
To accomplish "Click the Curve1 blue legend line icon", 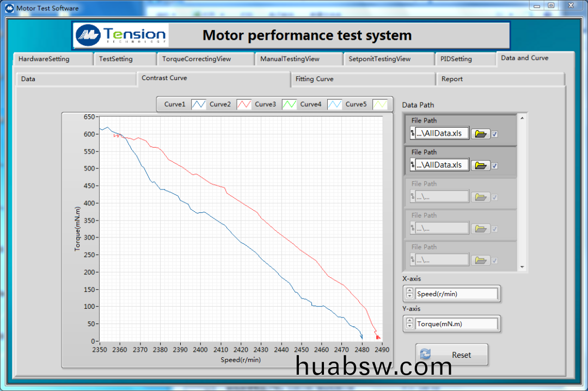I will pyautogui.click(x=199, y=105).
